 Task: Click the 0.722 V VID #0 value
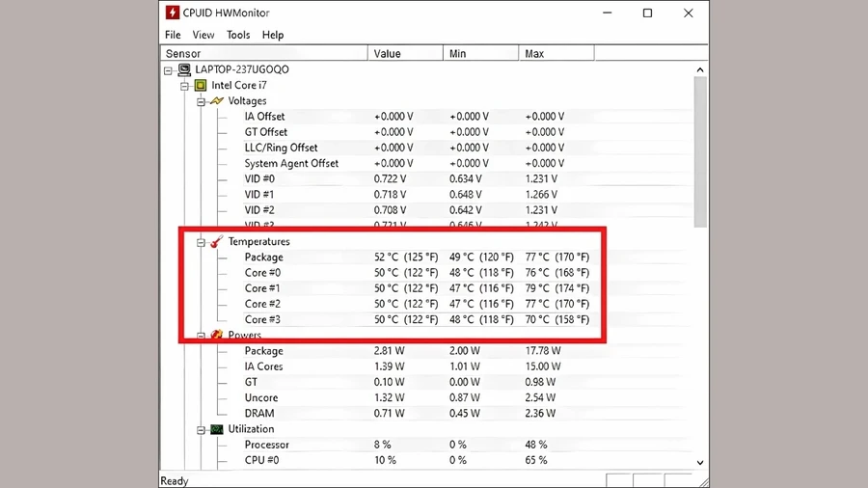(390, 178)
